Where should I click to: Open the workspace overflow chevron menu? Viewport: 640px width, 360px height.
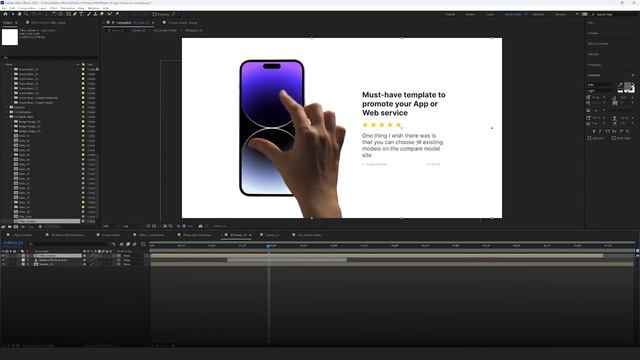pyautogui.click(x=577, y=14)
